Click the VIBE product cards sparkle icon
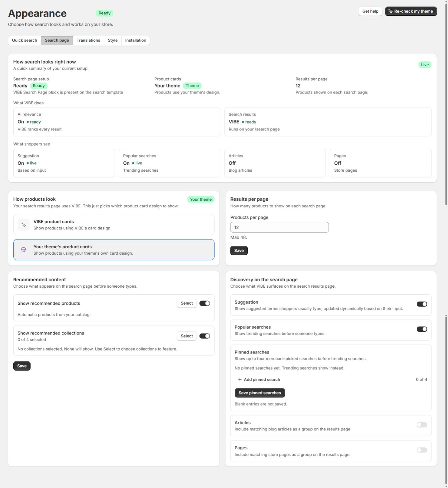The image size is (448, 488). (24, 225)
